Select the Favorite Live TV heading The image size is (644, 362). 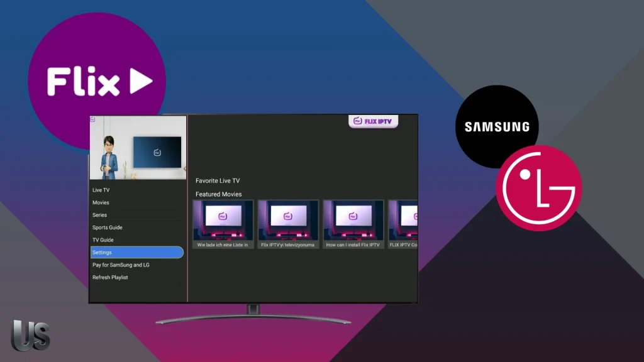tap(218, 180)
